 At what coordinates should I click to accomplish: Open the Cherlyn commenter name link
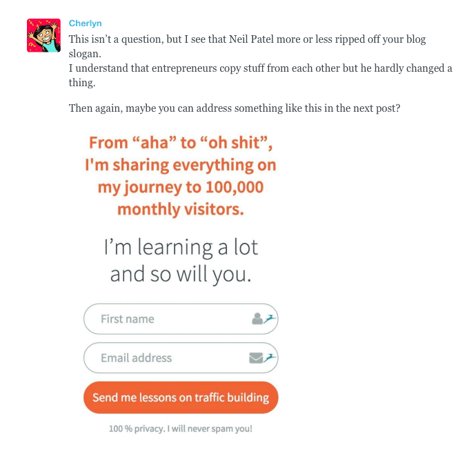[86, 23]
